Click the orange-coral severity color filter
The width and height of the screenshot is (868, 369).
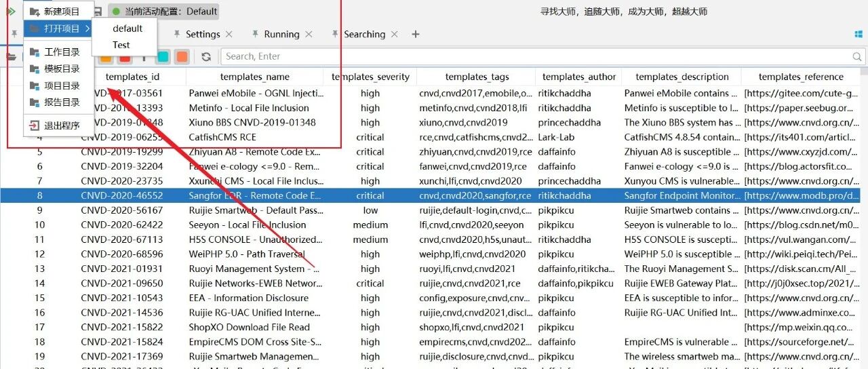coord(182,57)
